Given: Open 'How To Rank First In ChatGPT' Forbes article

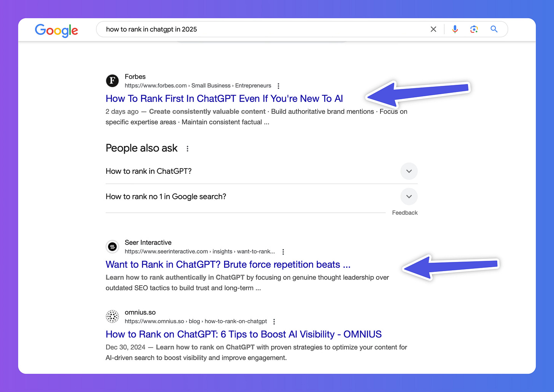Looking at the screenshot, I should click(224, 98).
